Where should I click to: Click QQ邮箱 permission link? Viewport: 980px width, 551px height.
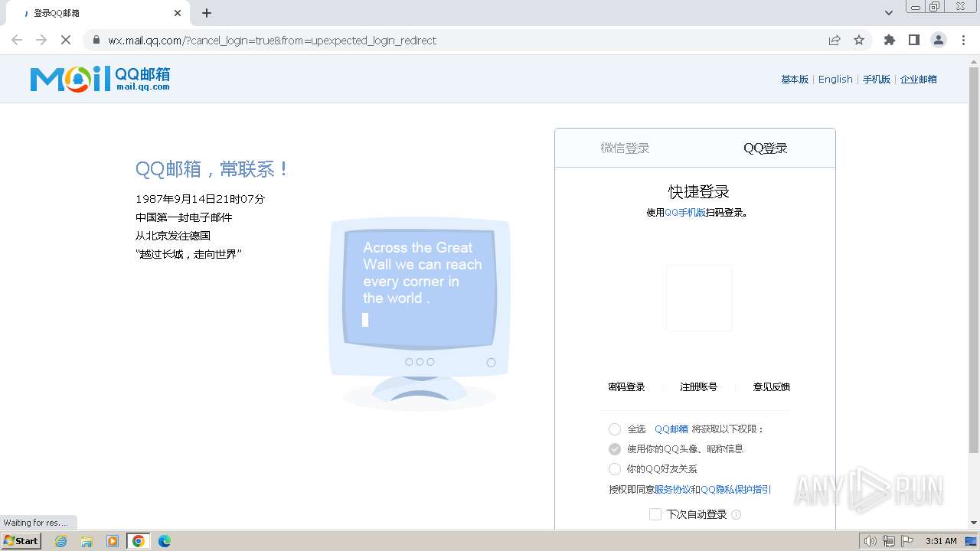671,429
